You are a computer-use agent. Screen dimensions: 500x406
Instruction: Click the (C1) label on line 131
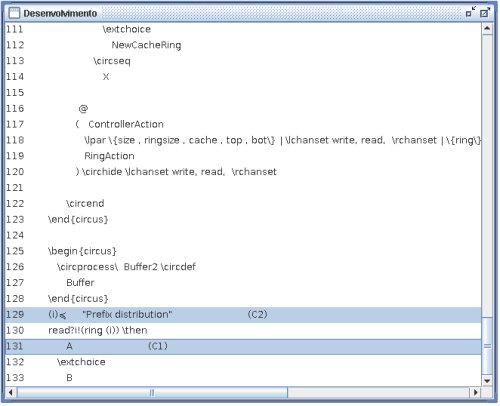(157, 346)
